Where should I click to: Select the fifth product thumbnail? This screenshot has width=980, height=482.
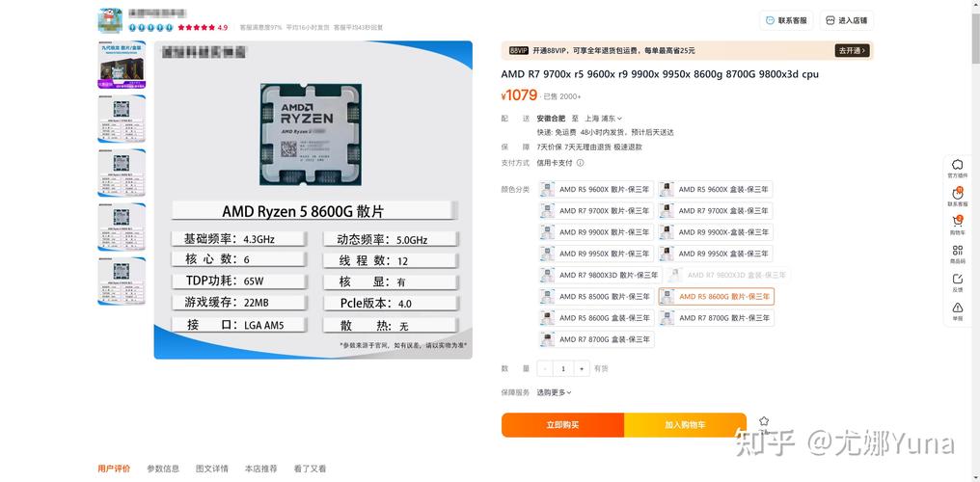coord(122,281)
